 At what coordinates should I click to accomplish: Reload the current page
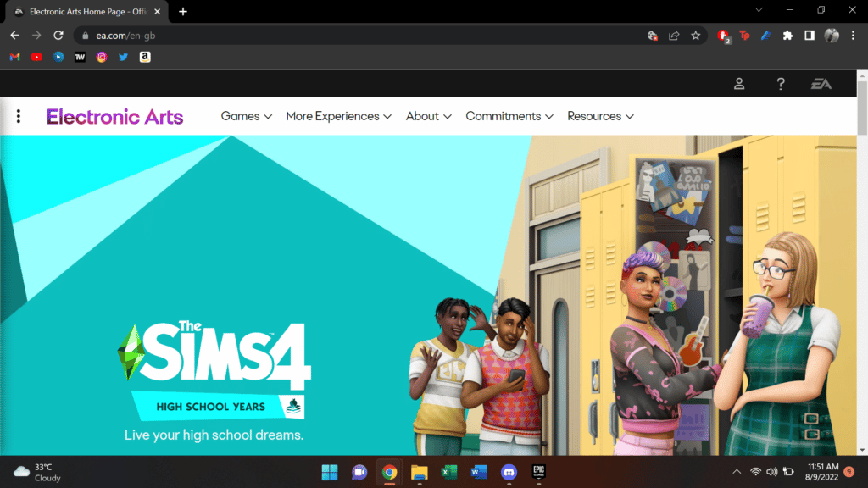58,35
